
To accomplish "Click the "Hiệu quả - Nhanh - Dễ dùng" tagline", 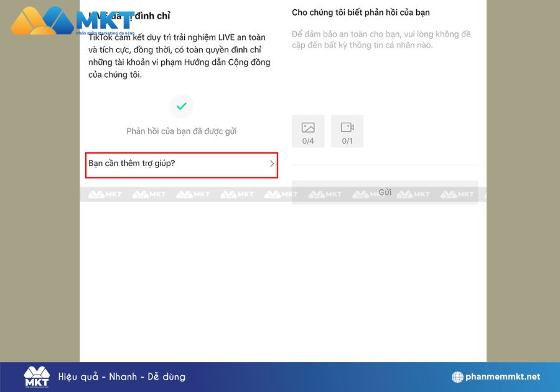I will [122, 377].
